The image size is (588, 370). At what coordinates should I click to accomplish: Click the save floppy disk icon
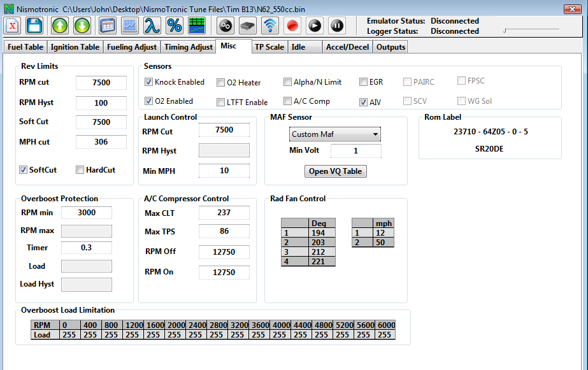click(x=34, y=25)
